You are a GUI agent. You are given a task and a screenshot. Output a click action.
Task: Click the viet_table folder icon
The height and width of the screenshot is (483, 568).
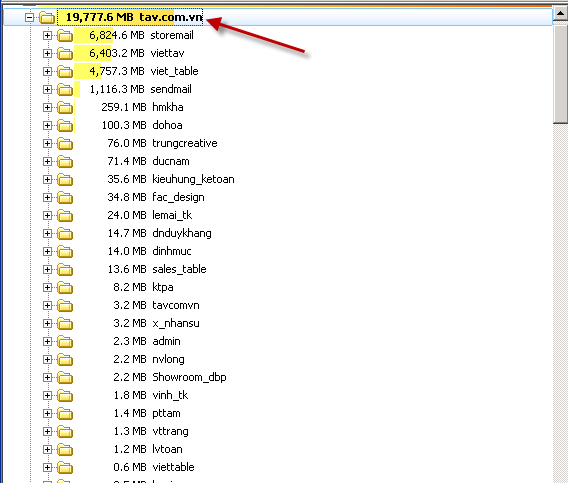tap(65, 71)
